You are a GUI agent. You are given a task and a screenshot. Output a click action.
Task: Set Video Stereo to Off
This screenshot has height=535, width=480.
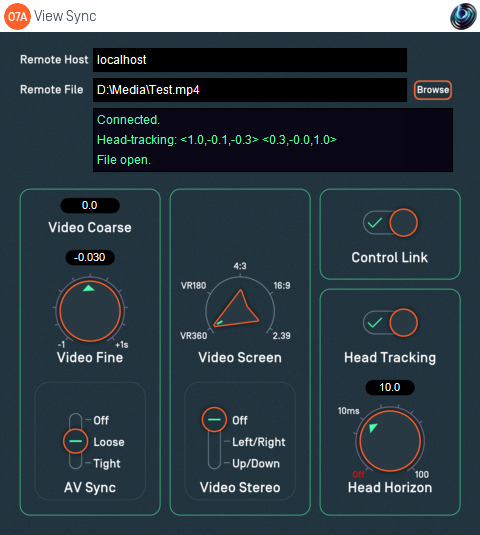(240, 420)
